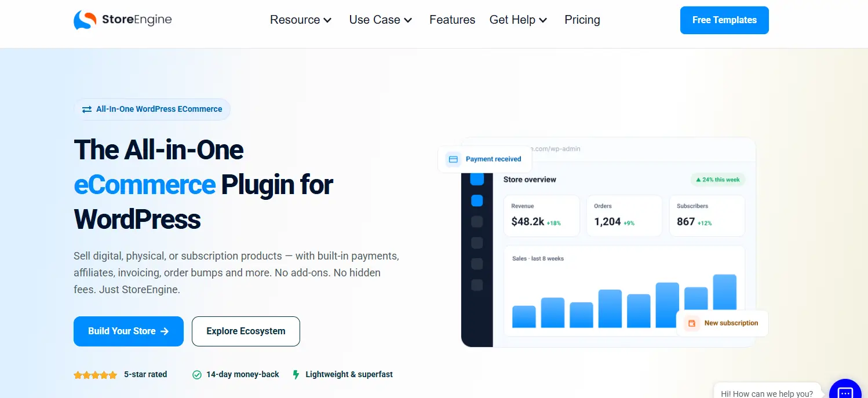The image size is (868, 398).
Task: Click the Payment received card icon
Action: point(453,159)
